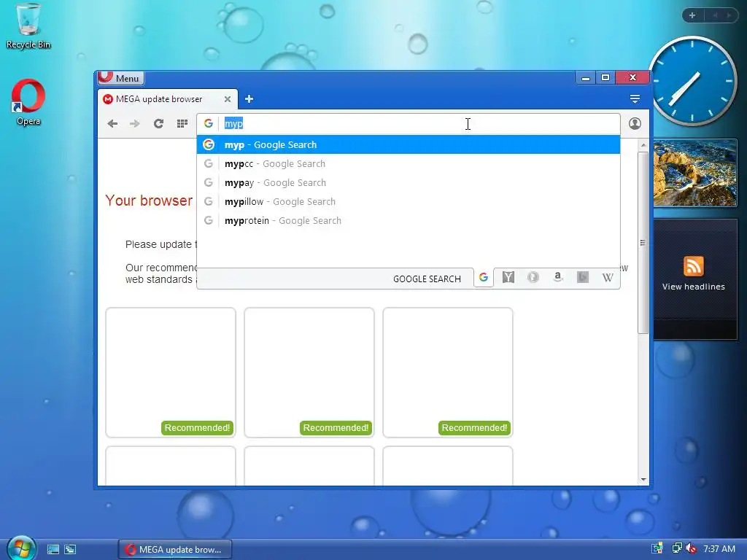The height and width of the screenshot is (560, 747).
Task: Select Amazon search engine icon
Action: (x=558, y=277)
